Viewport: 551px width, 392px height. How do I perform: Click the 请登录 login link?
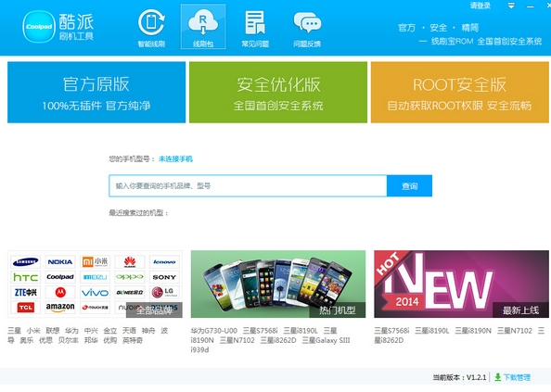(480, 6)
